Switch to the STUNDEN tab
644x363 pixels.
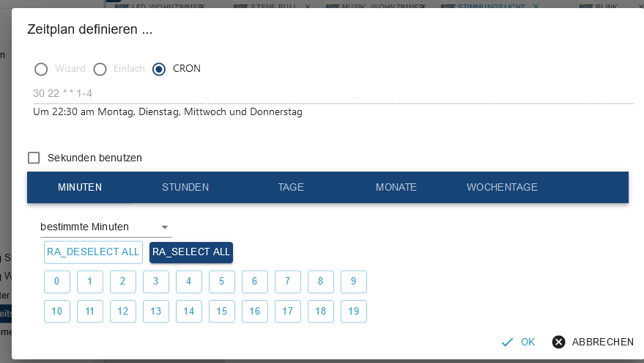pos(185,188)
